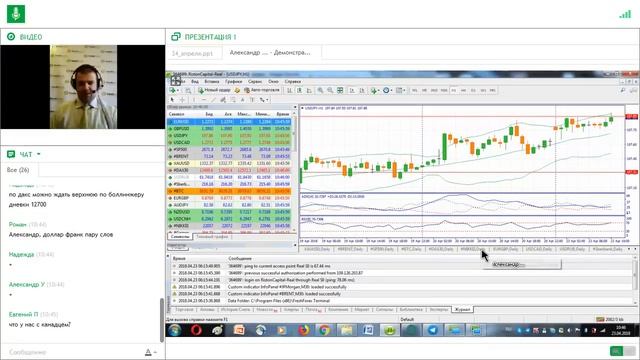Select the cursor arrow tool
Screen dimensions: 640x360
point(172,100)
